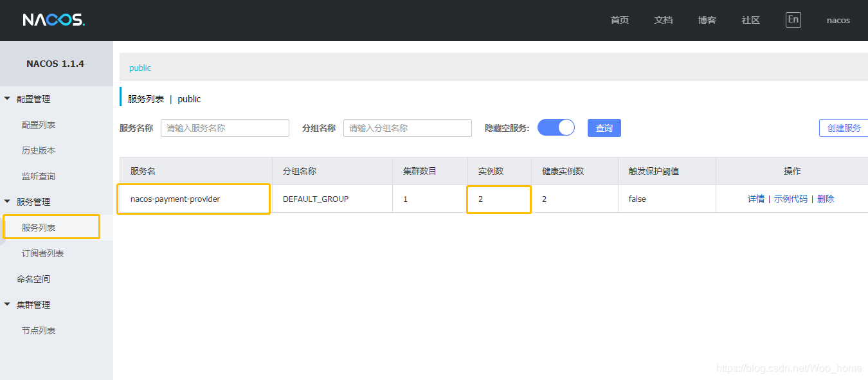Switch language with the En icon
The image size is (868, 380).
(793, 19)
